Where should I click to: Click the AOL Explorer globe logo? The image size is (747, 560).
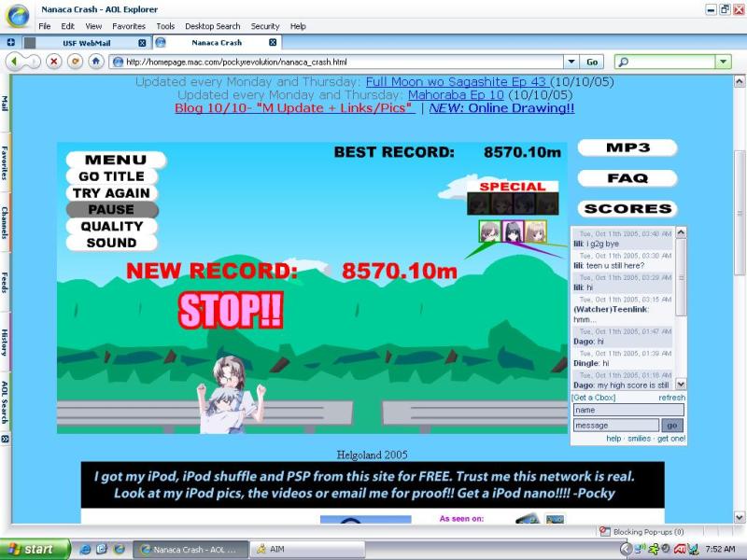18,16
